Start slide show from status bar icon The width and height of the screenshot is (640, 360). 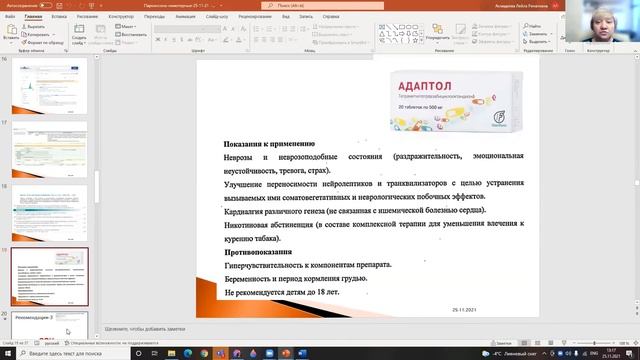click(x=564, y=343)
